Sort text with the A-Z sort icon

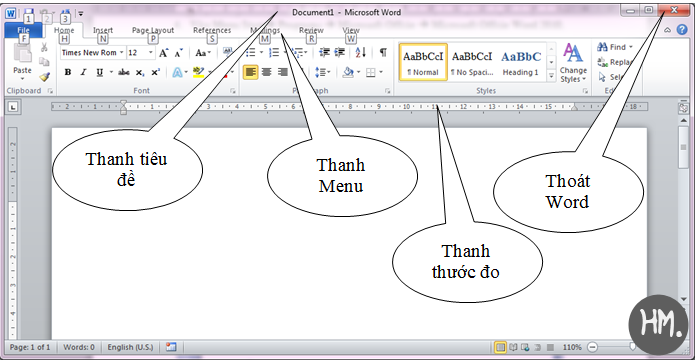pyautogui.click(x=361, y=53)
